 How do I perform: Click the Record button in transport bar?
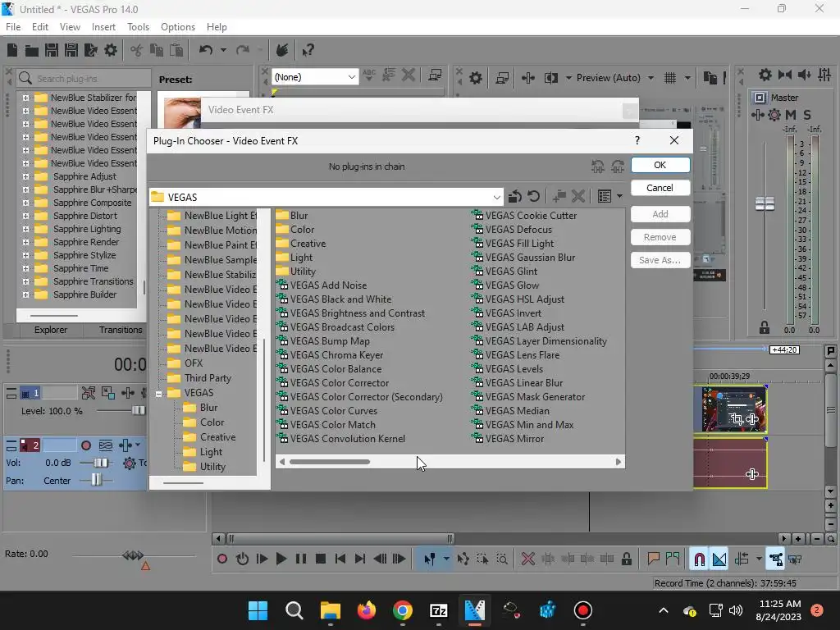(x=221, y=559)
